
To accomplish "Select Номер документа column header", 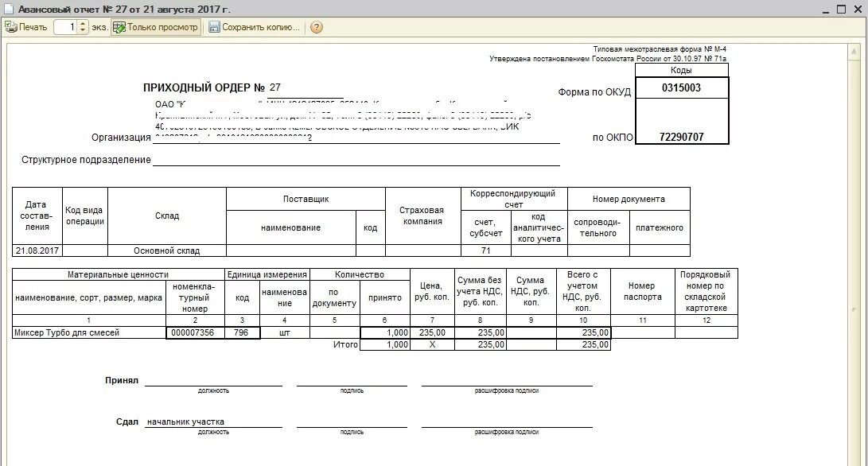I will (x=629, y=199).
